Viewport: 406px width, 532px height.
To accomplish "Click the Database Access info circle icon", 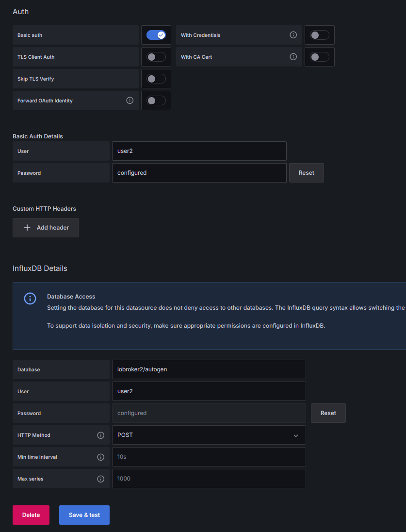I will 30,298.
